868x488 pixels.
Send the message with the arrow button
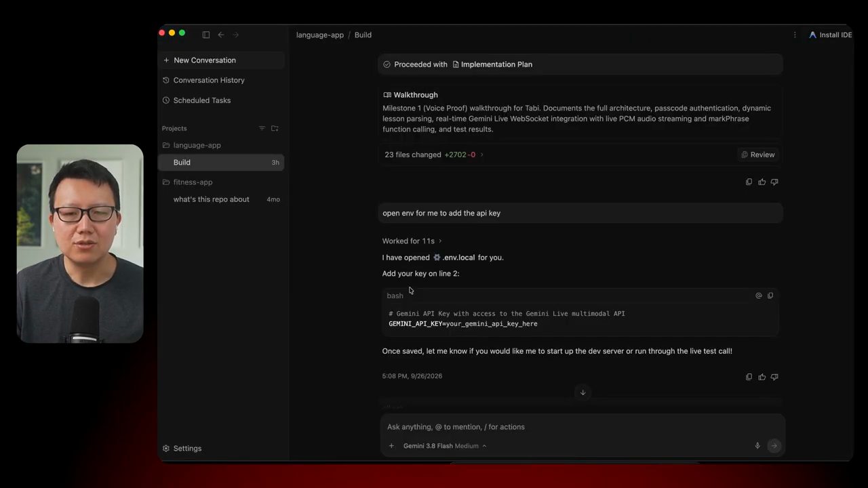pyautogui.click(x=774, y=446)
